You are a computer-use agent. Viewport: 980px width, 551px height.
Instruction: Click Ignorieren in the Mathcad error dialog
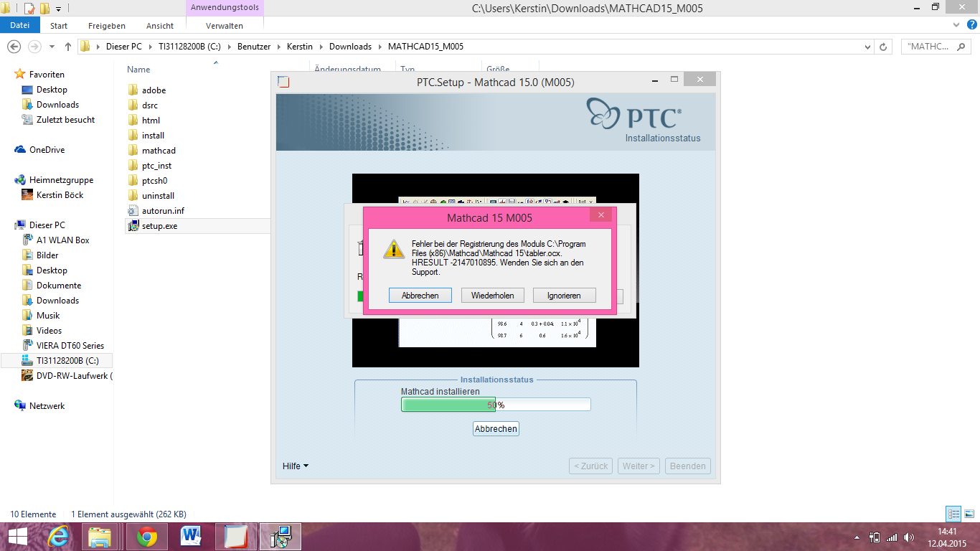point(565,296)
